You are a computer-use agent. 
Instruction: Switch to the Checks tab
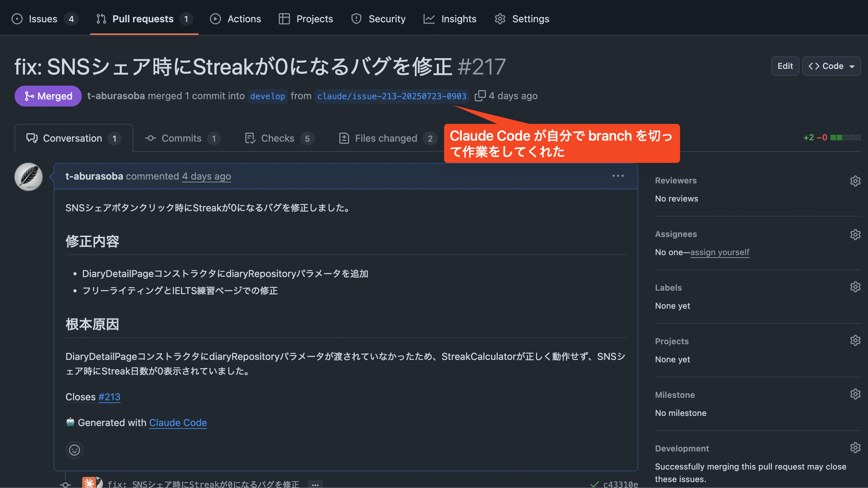coord(279,138)
